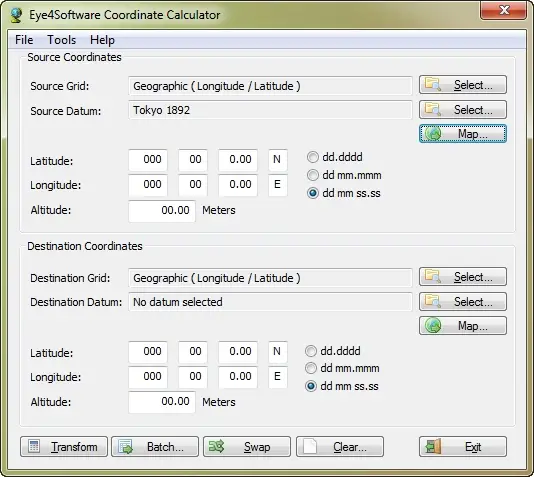Select source dd.dddd format radio button

tap(313, 157)
